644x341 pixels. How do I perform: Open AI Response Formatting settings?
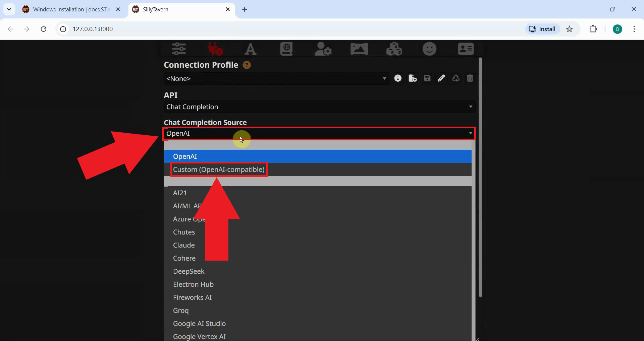pyautogui.click(x=251, y=49)
